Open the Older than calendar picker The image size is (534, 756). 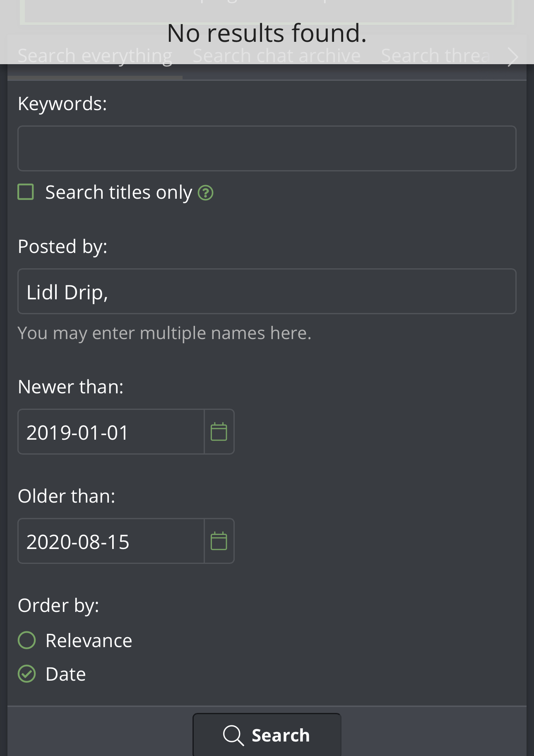click(x=219, y=541)
